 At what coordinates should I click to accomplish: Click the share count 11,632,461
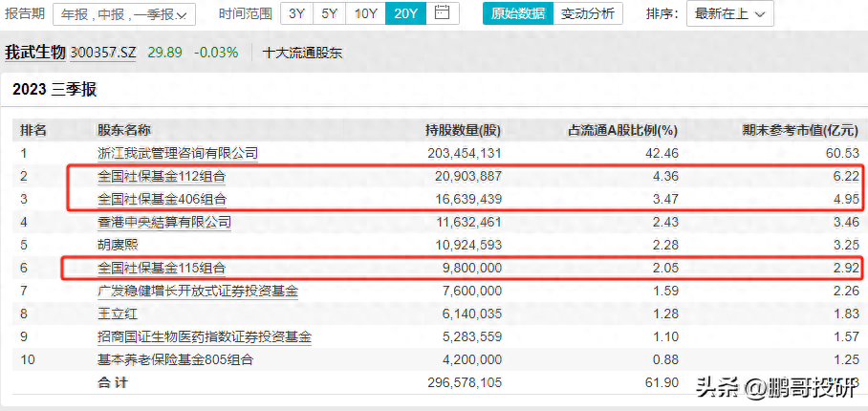(x=468, y=223)
